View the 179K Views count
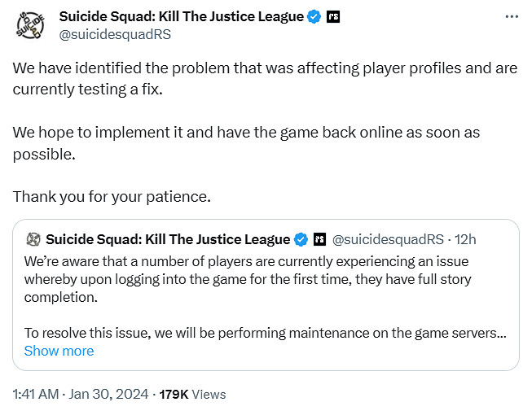Viewport: 532px width, 415px height. [195, 394]
